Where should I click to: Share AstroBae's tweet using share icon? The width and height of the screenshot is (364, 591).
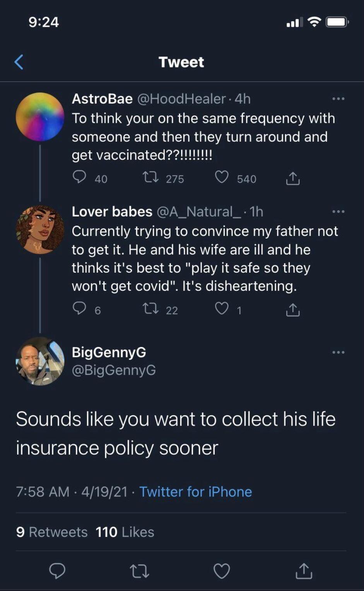pyautogui.click(x=293, y=178)
